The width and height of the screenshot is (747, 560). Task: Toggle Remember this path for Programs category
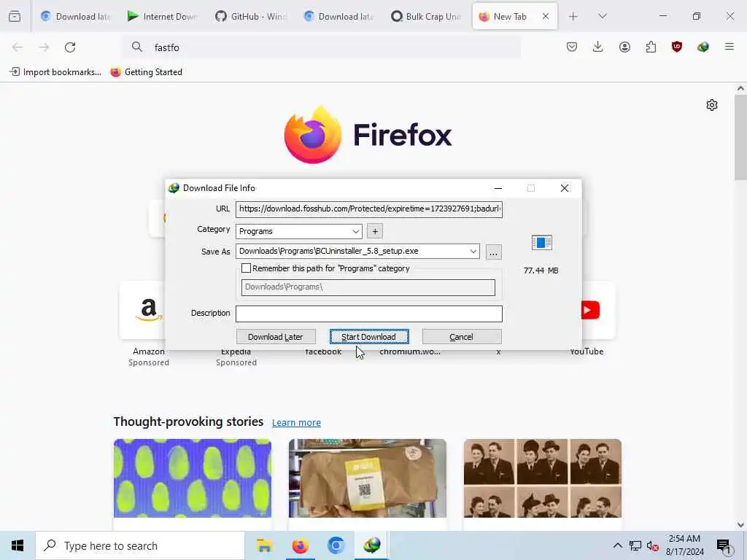click(247, 268)
